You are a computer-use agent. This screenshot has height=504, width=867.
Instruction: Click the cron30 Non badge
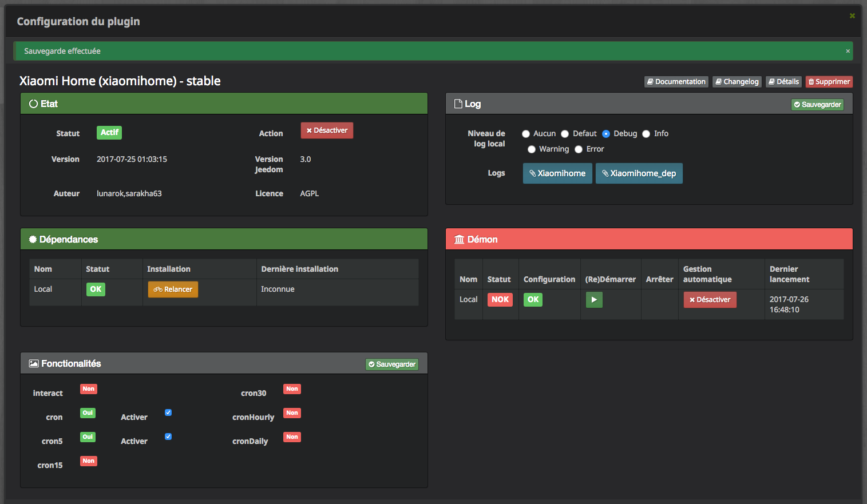(292, 389)
